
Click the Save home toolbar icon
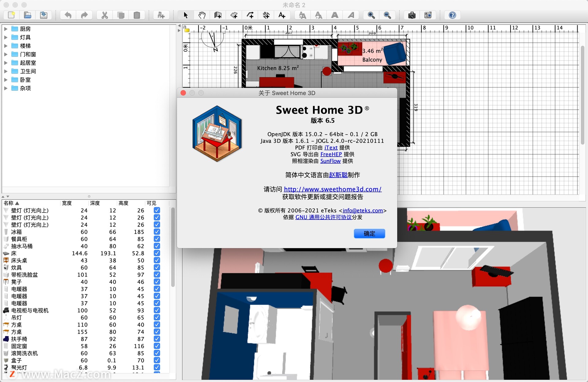click(x=44, y=15)
